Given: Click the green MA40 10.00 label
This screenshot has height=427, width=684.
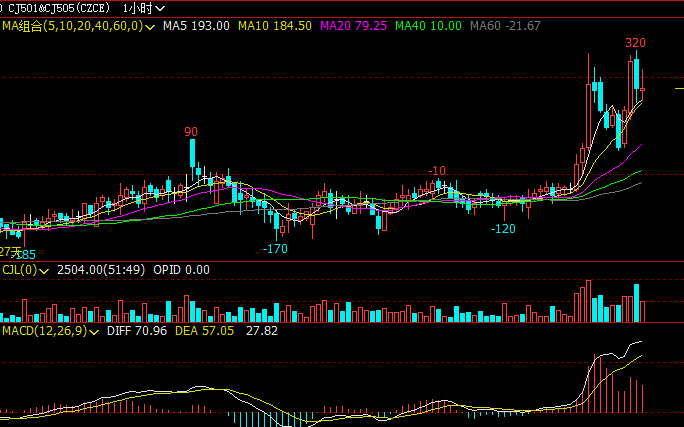Looking at the screenshot, I should point(428,25).
